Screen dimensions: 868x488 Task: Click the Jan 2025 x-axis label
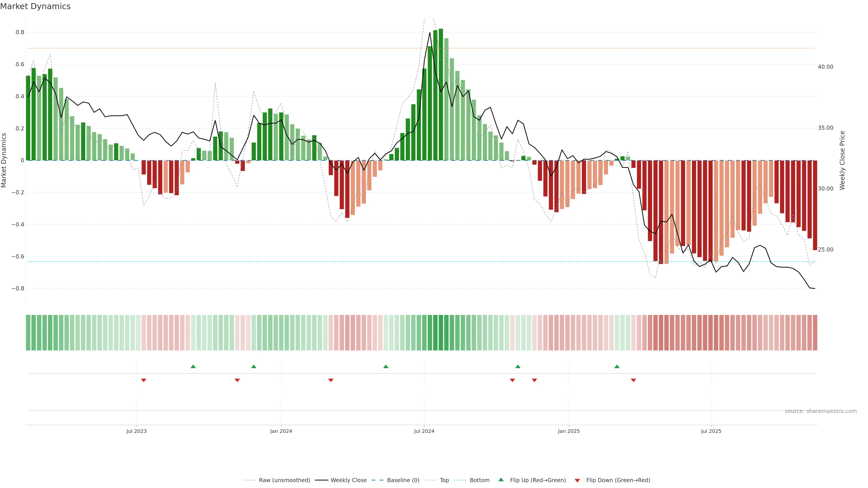[568, 431]
